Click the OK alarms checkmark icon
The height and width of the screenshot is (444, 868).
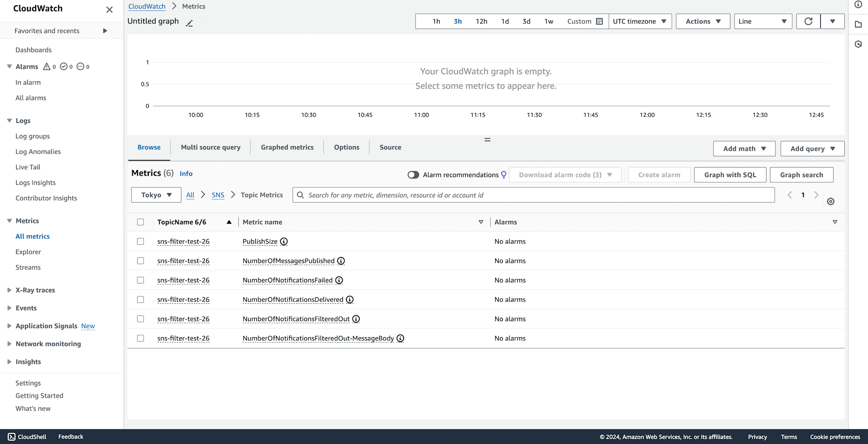[64, 66]
